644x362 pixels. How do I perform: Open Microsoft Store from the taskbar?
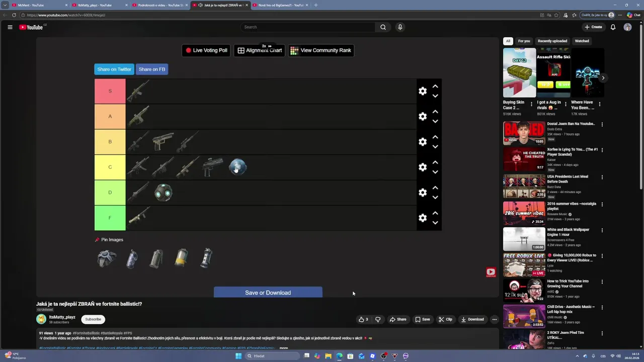pos(350,356)
